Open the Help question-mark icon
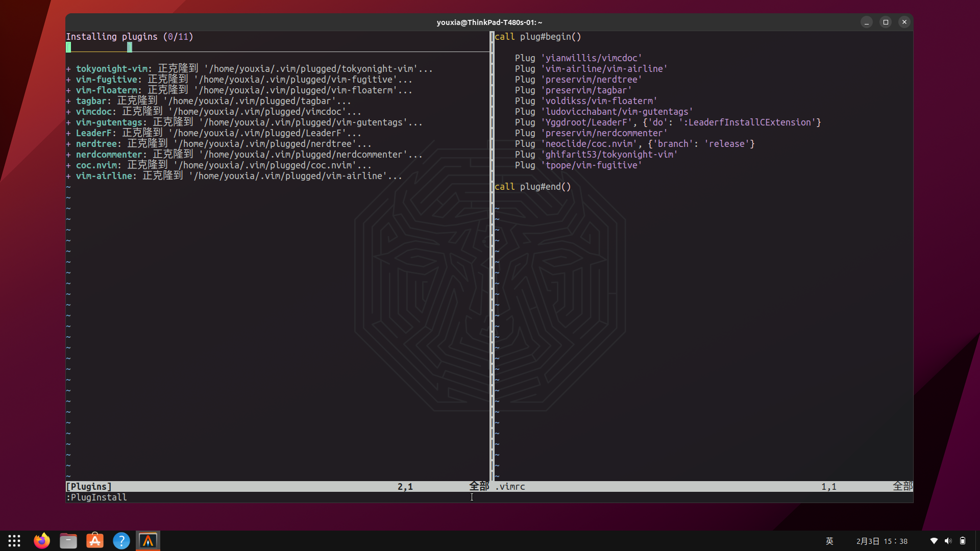 click(x=121, y=541)
